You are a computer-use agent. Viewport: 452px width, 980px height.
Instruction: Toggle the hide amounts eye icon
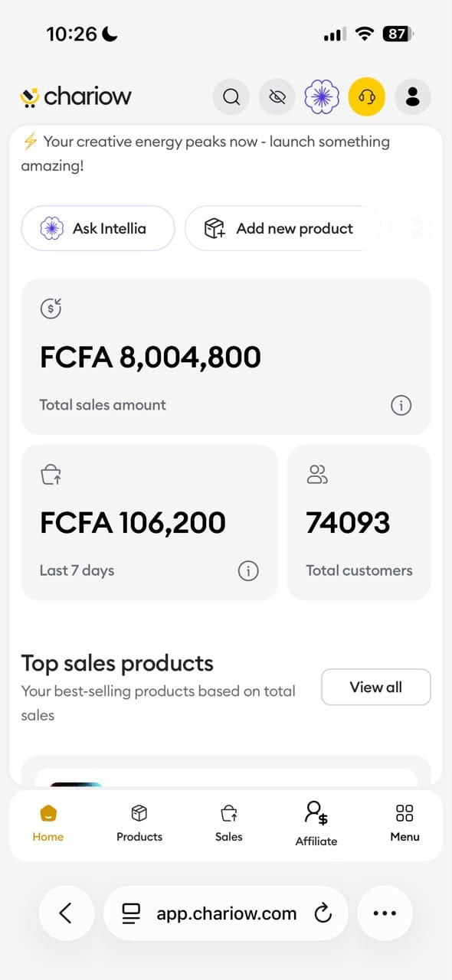pos(277,96)
